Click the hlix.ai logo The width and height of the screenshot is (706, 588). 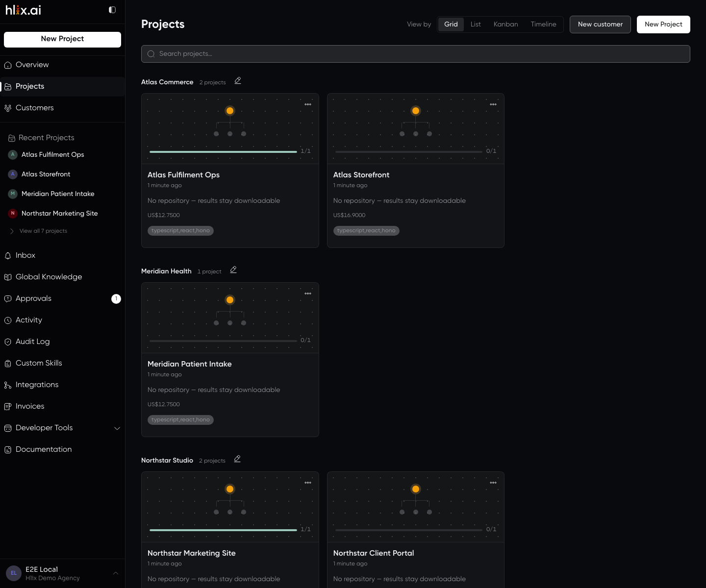click(23, 10)
